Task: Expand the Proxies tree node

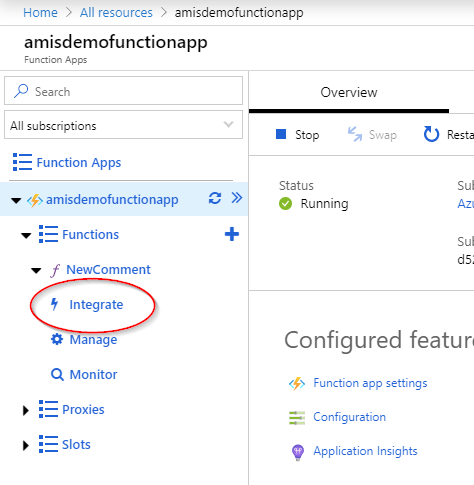Action: (x=26, y=410)
